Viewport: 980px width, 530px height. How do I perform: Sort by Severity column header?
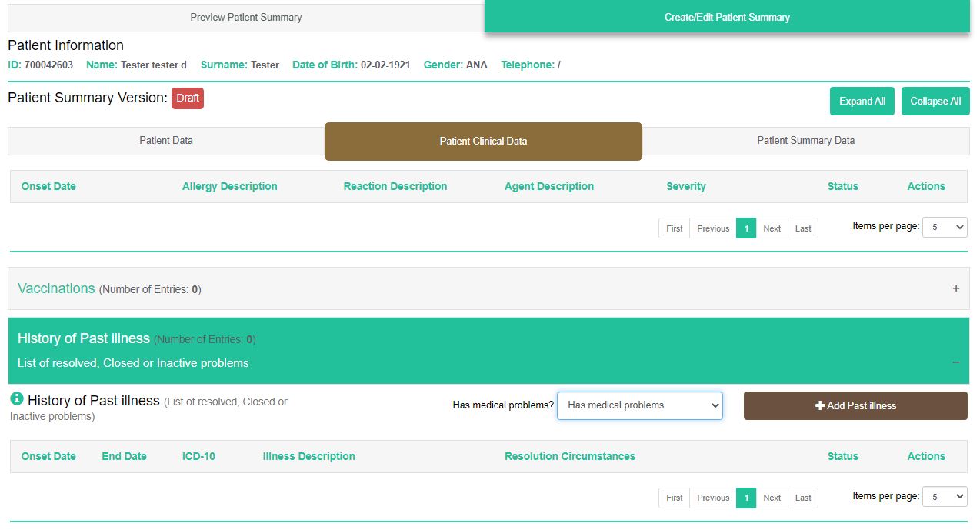pyautogui.click(x=685, y=186)
